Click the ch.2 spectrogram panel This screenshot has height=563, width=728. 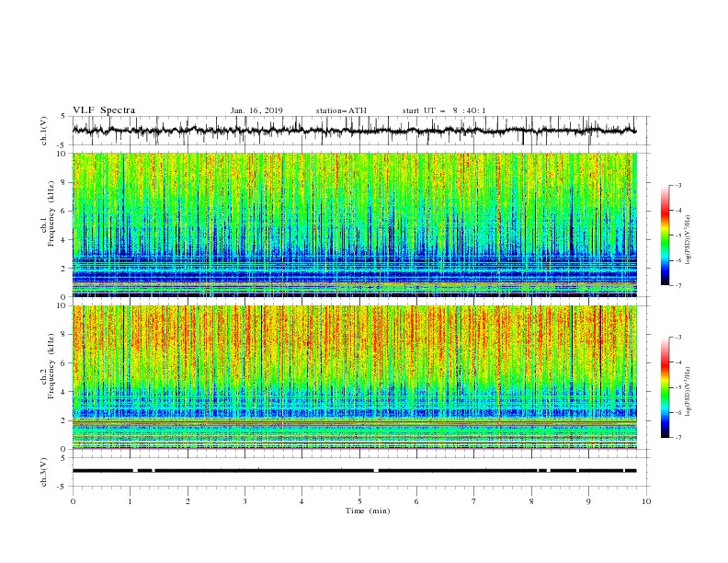pyautogui.click(x=354, y=377)
